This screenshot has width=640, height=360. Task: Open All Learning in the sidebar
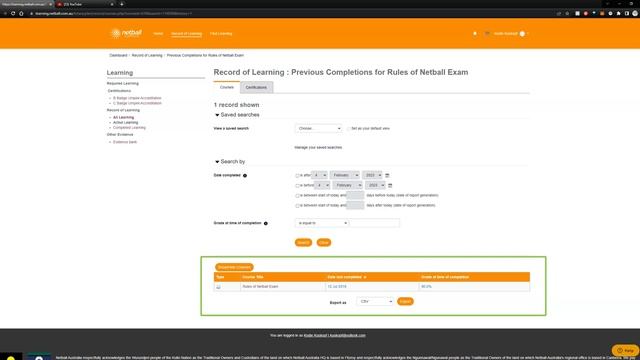[x=123, y=118]
